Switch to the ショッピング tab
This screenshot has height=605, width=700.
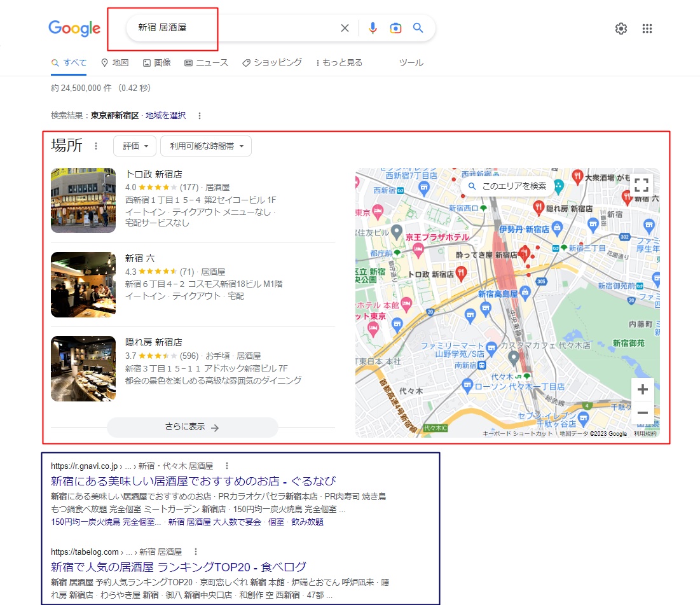[272, 63]
